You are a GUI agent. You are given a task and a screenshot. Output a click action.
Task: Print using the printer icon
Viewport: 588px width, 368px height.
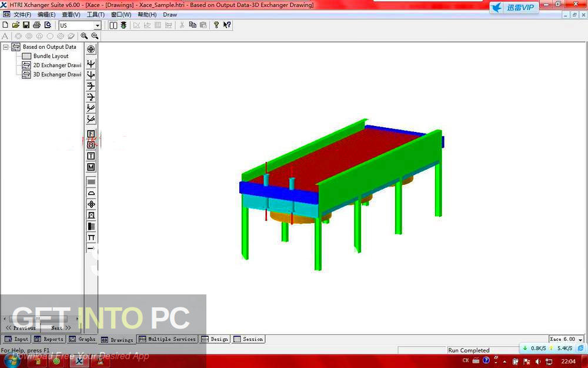[36, 25]
